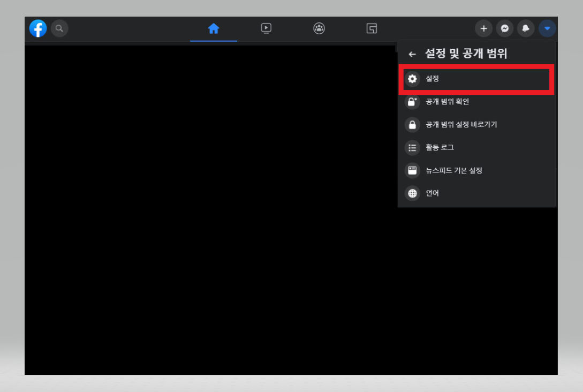Click the list icon for 활동 로그
The image size is (583, 392).
tap(412, 148)
